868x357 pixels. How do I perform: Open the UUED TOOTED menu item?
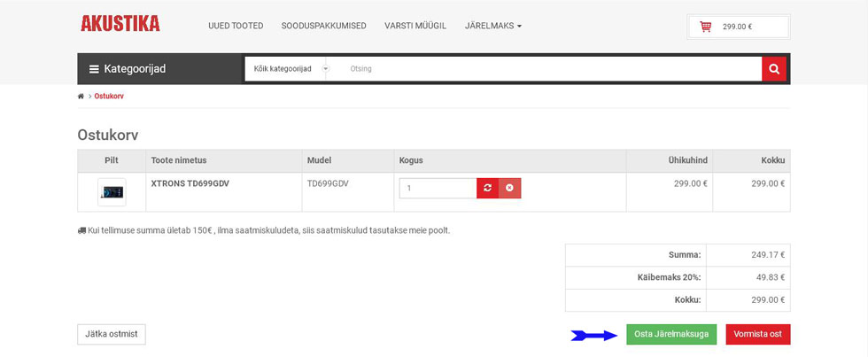pos(236,26)
